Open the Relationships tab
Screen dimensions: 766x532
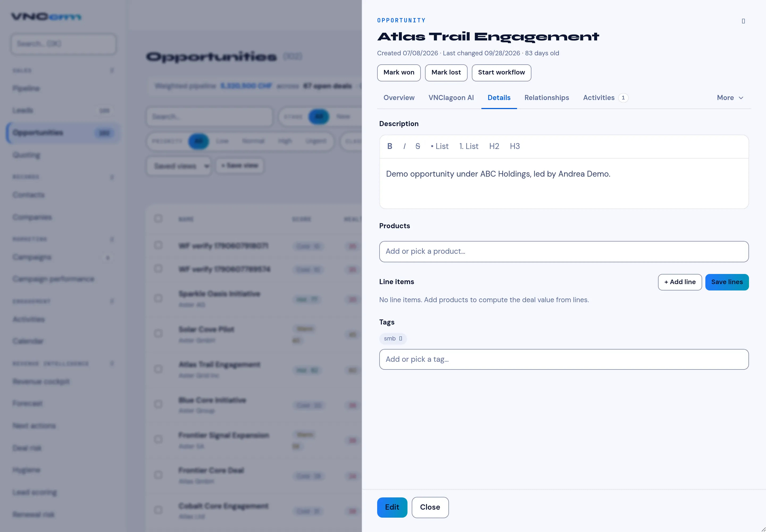(546, 98)
